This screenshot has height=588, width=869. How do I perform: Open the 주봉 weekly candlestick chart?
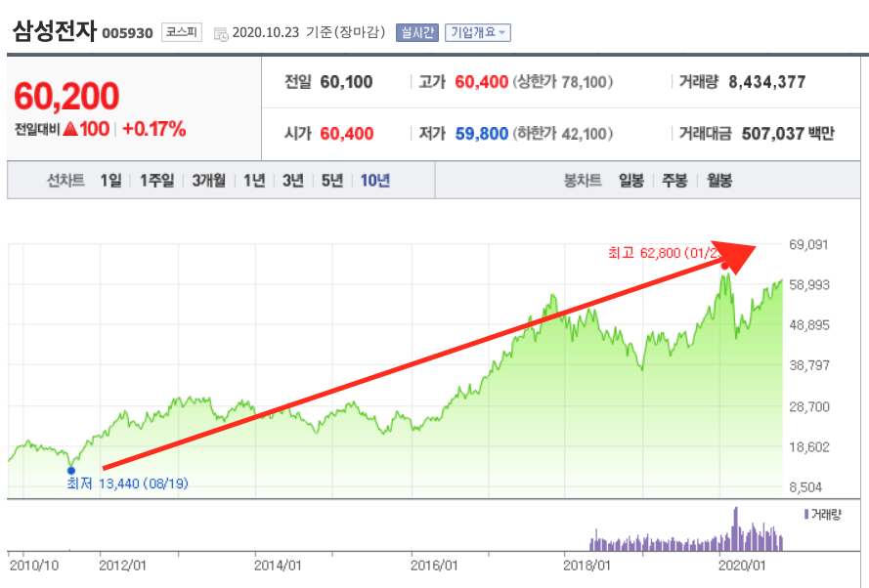click(674, 181)
